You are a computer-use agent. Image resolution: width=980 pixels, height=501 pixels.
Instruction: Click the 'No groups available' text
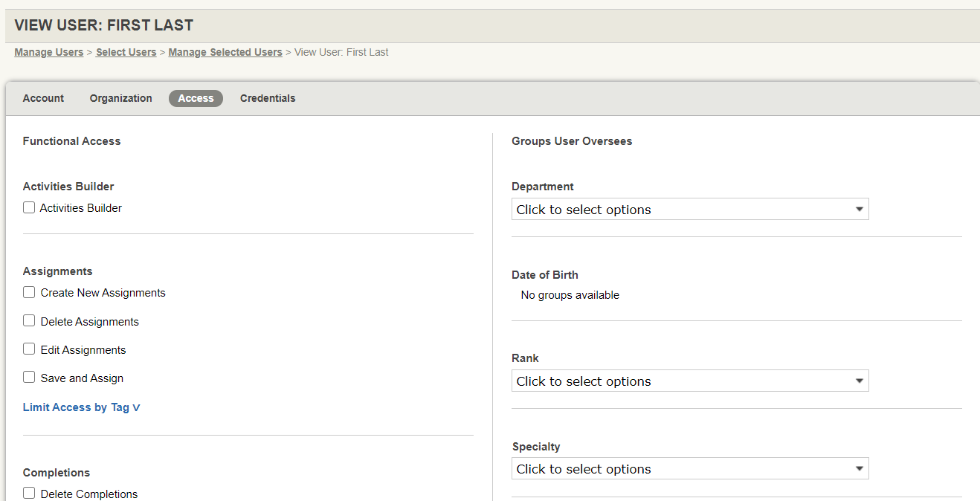[570, 295]
